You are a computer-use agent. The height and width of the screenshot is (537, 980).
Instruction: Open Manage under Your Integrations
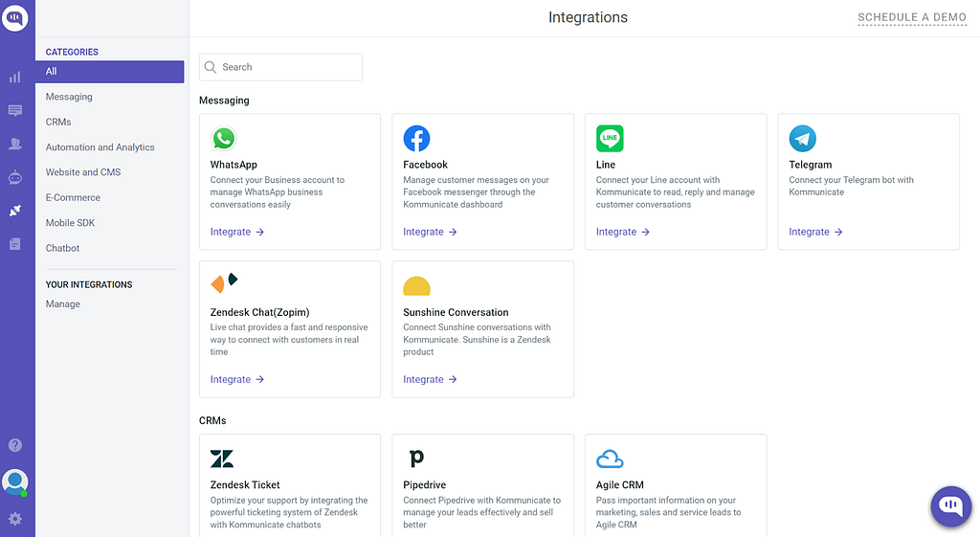pyautogui.click(x=63, y=304)
